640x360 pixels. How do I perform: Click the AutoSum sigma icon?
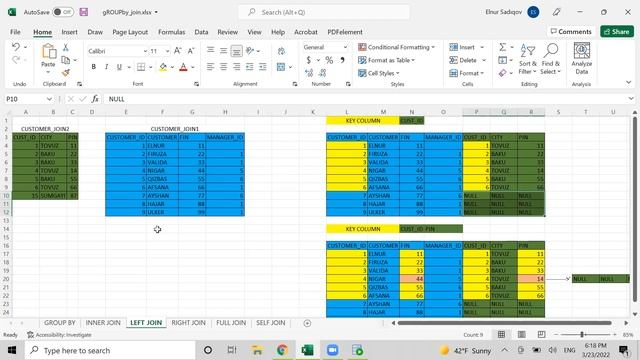pyautogui.click(x=502, y=47)
